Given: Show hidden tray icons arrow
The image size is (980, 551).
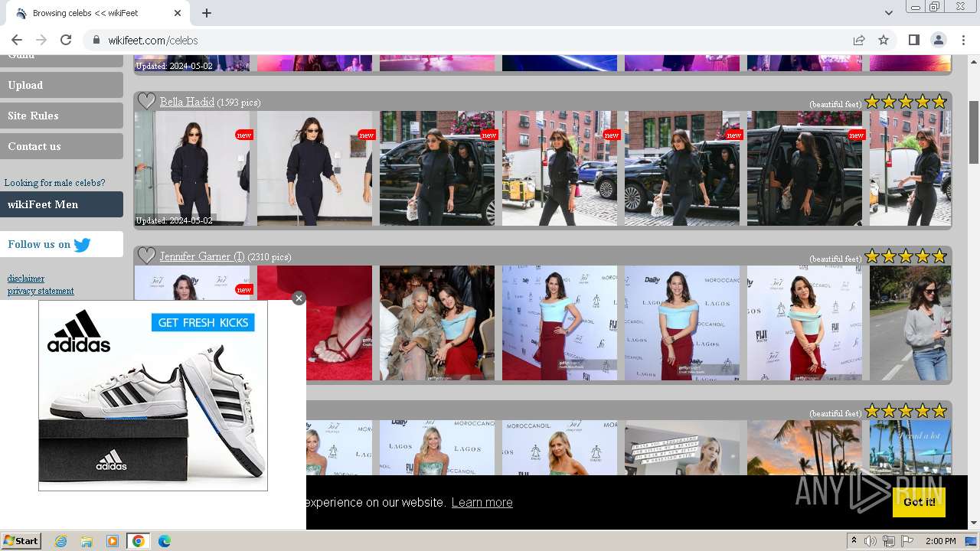Looking at the screenshot, I should coord(854,541).
